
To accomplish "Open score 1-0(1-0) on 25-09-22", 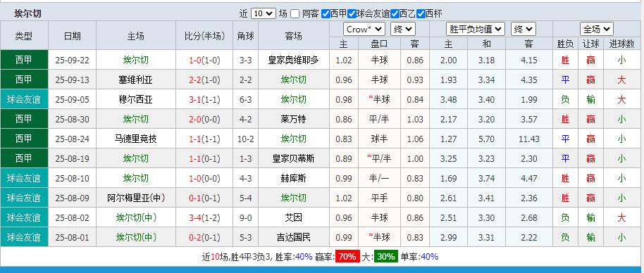I will tap(204, 61).
